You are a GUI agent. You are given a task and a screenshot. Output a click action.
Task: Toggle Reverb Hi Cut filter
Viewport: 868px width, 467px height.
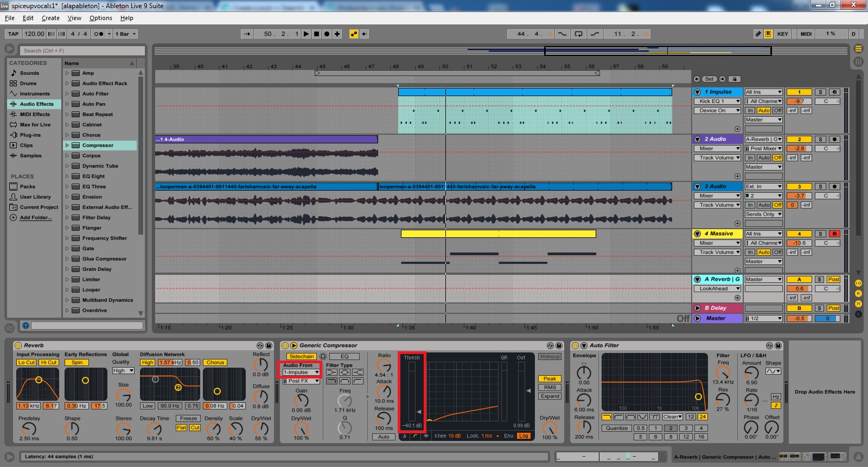click(48, 363)
